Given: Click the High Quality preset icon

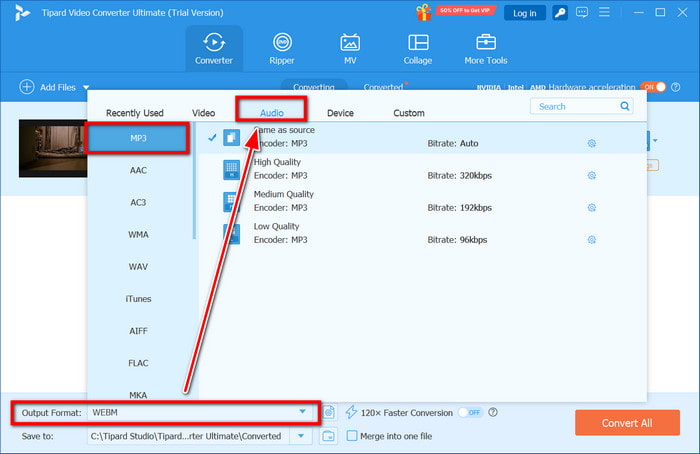Looking at the screenshot, I should (231, 170).
